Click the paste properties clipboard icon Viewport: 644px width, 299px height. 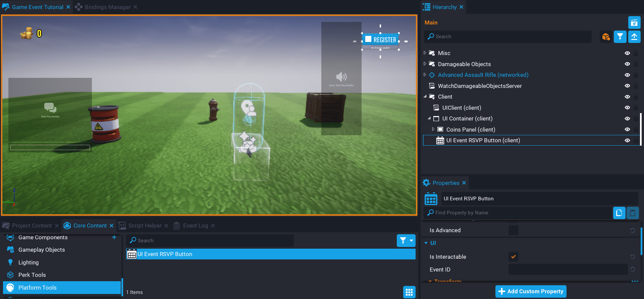coord(633,213)
